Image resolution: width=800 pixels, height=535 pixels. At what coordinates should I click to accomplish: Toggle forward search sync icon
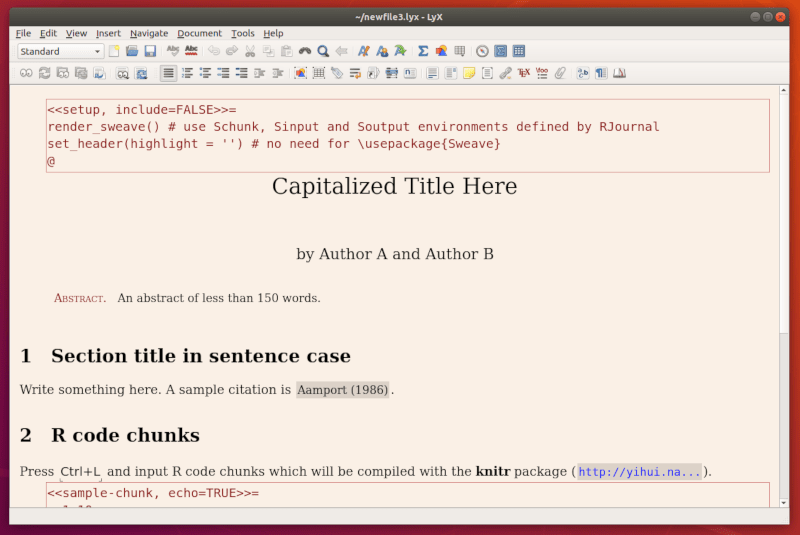click(x=99, y=73)
